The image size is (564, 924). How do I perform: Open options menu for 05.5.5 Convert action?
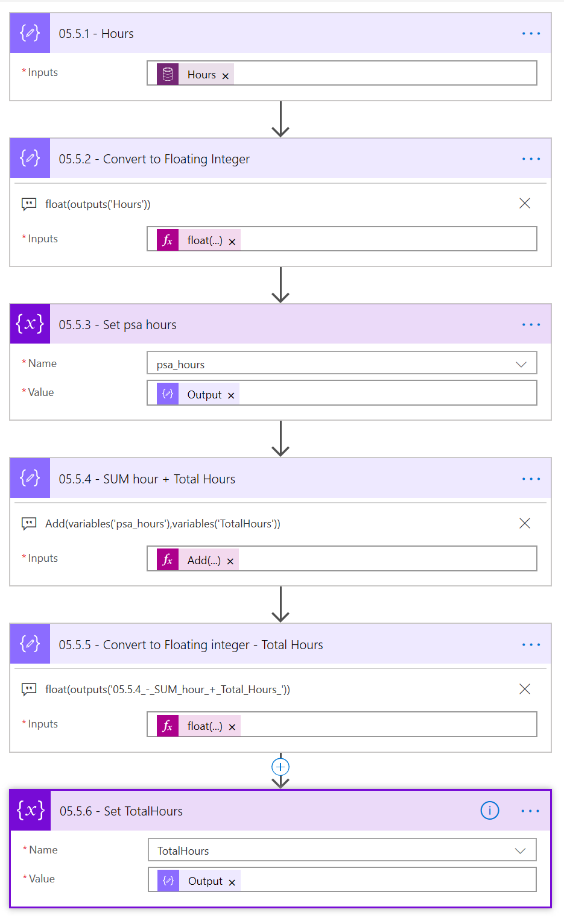click(x=531, y=645)
